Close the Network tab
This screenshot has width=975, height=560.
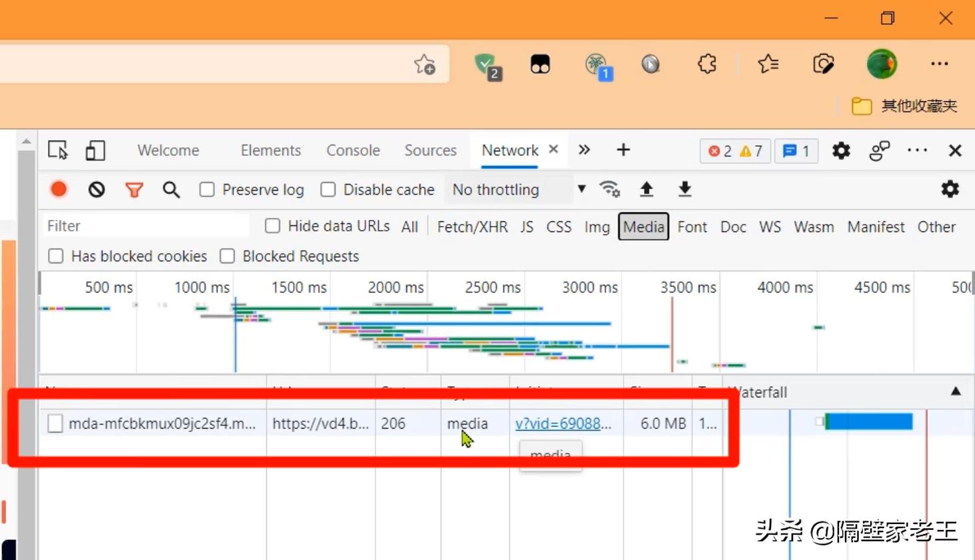pos(554,149)
